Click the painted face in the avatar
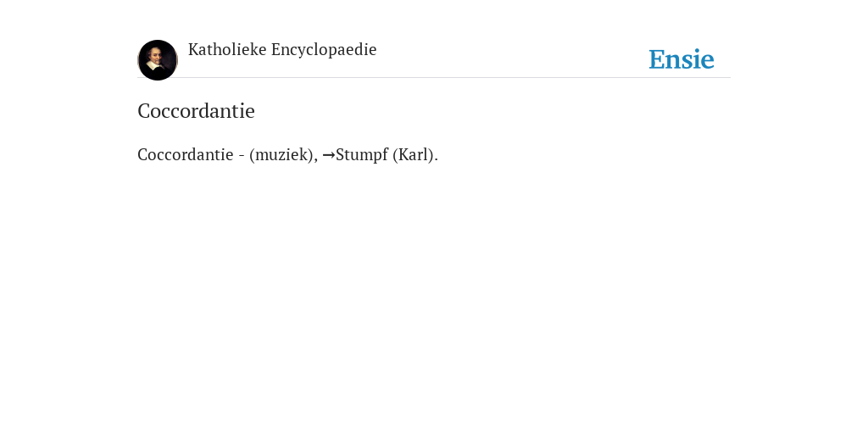 [156, 56]
